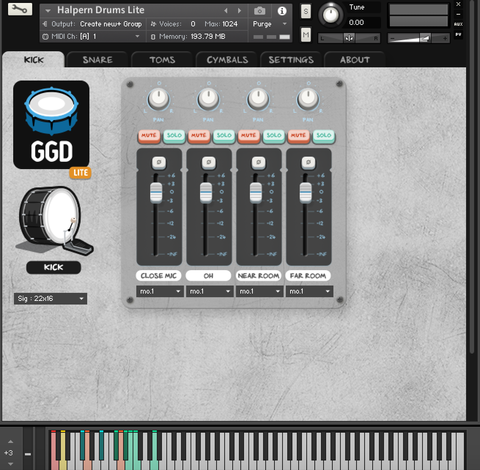This screenshot has width=480, height=470.
Task: Click the keyboard minus button
Action: [28, 454]
